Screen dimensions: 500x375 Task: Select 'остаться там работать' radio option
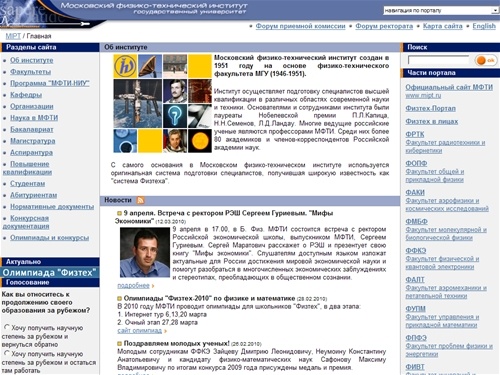[7, 353]
